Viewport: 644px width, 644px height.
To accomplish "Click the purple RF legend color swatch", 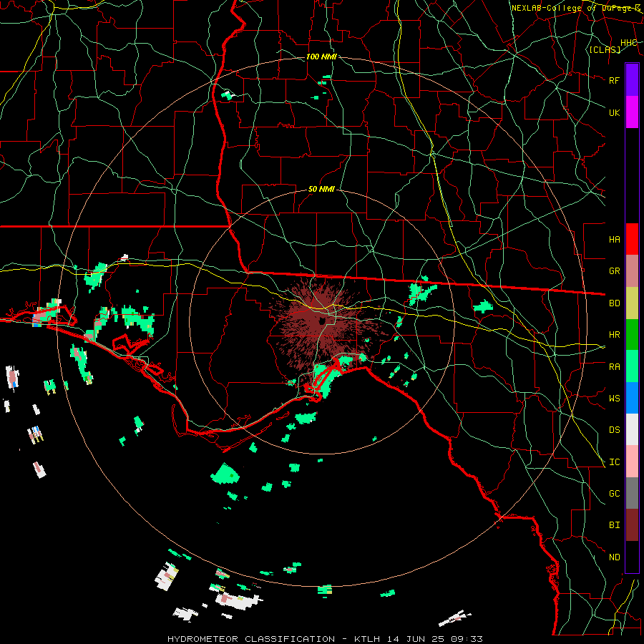I will tap(632, 80).
